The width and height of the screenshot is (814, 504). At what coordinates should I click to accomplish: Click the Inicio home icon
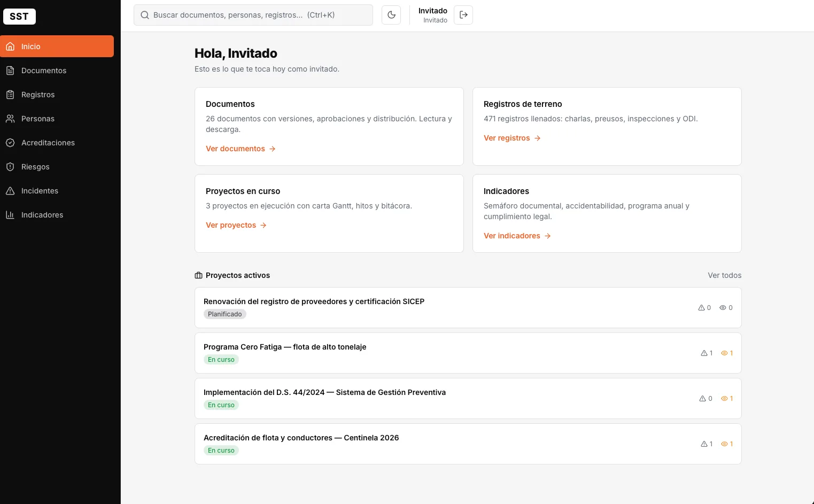coord(10,46)
